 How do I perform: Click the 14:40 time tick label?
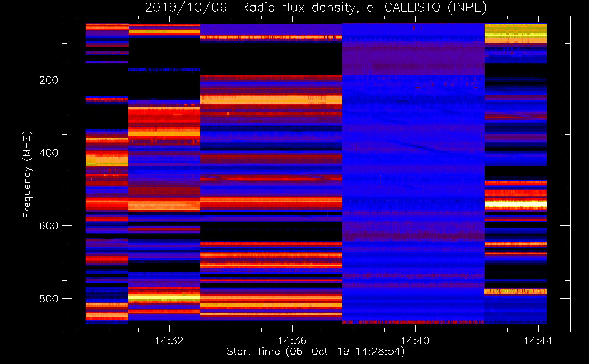415,341
